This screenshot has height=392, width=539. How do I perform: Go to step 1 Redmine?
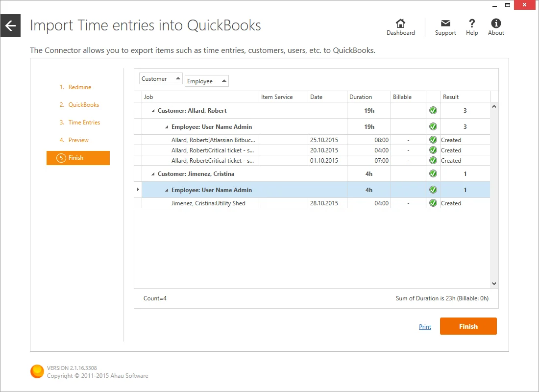click(x=75, y=87)
